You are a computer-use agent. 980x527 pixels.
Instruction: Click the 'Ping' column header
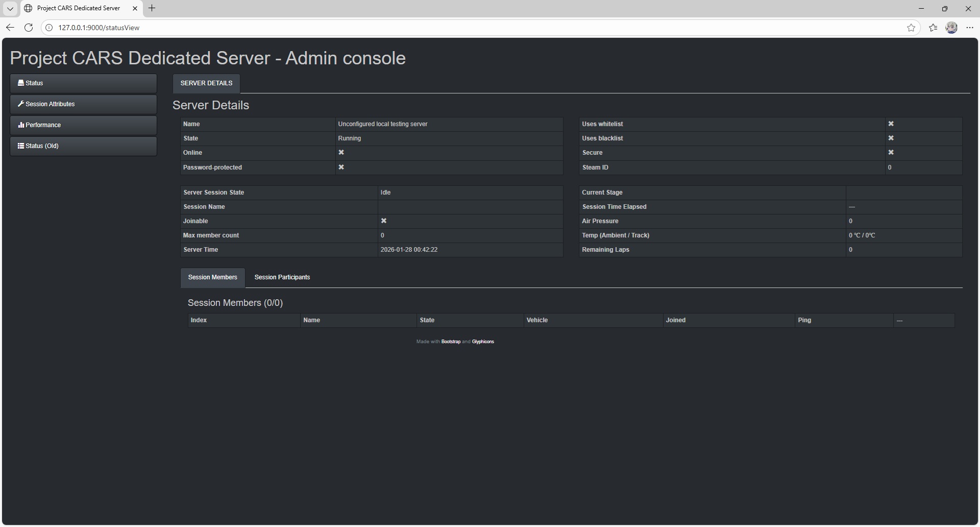pos(804,320)
